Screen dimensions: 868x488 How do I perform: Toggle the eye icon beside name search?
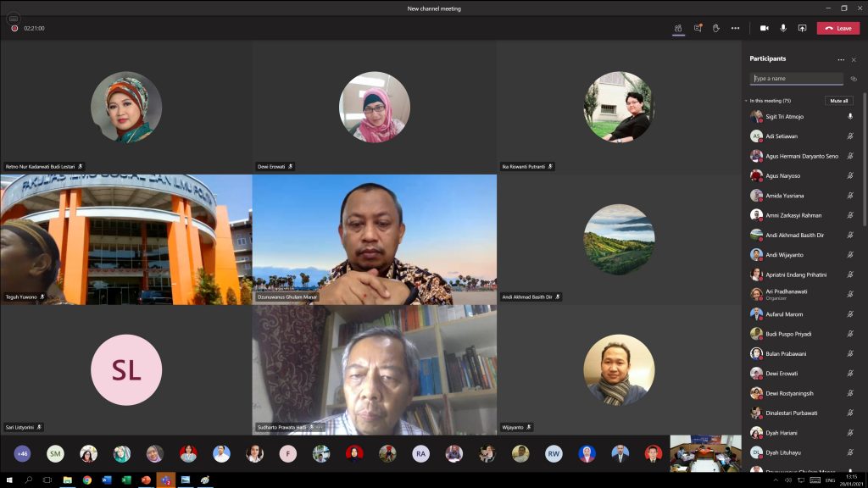click(x=854, y=79)
